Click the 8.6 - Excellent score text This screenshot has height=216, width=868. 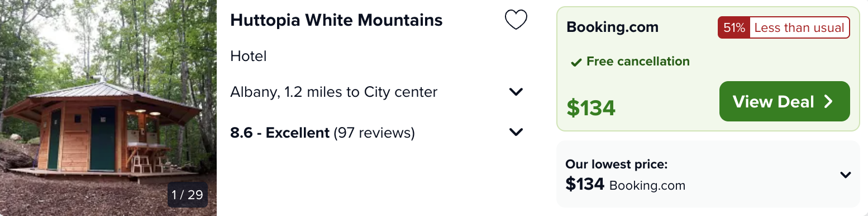pyautogui.click(x=279, y=133)
